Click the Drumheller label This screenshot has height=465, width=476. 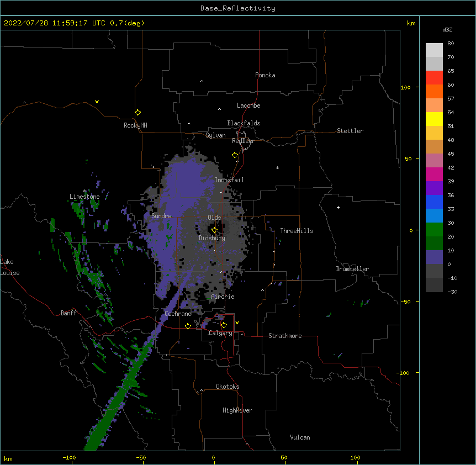coord(352,269)
